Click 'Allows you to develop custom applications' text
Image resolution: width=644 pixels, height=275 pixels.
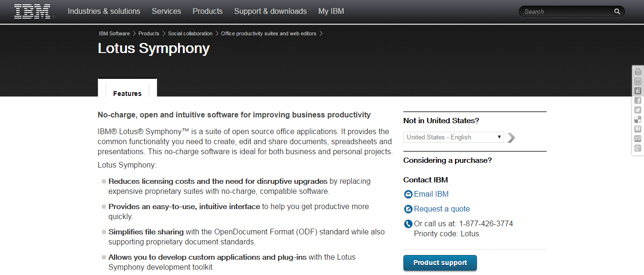pos(207,257)
